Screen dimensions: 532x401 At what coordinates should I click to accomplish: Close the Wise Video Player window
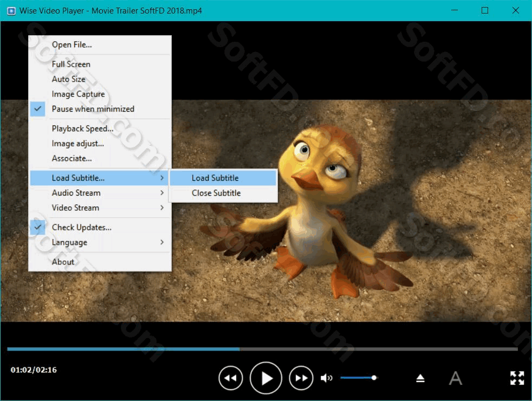coord(515,10)
